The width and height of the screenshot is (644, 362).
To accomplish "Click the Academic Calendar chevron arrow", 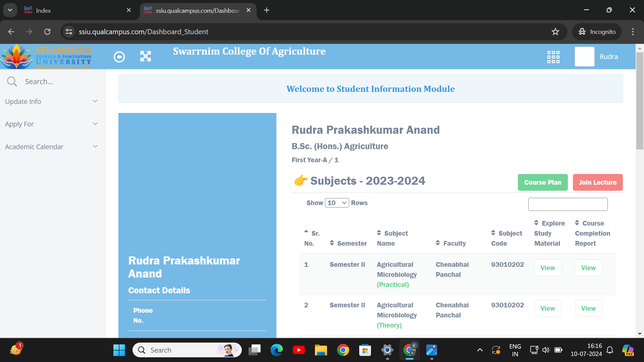I will (x=95, y=146).
